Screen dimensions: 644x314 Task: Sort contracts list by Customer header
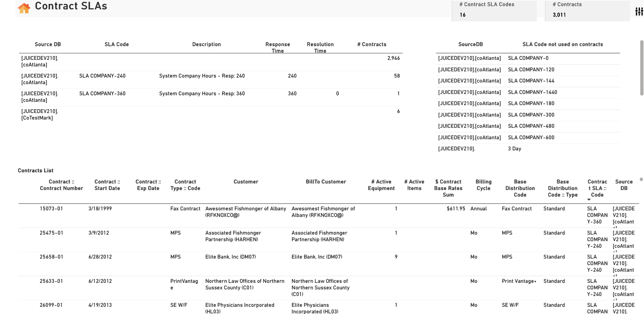[x=246, y=182]
